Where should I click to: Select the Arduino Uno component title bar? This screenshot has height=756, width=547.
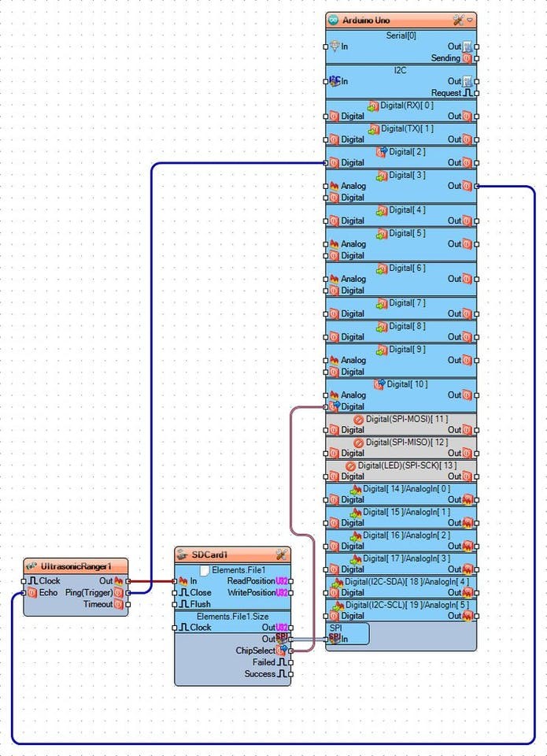(x=401, y=20)
